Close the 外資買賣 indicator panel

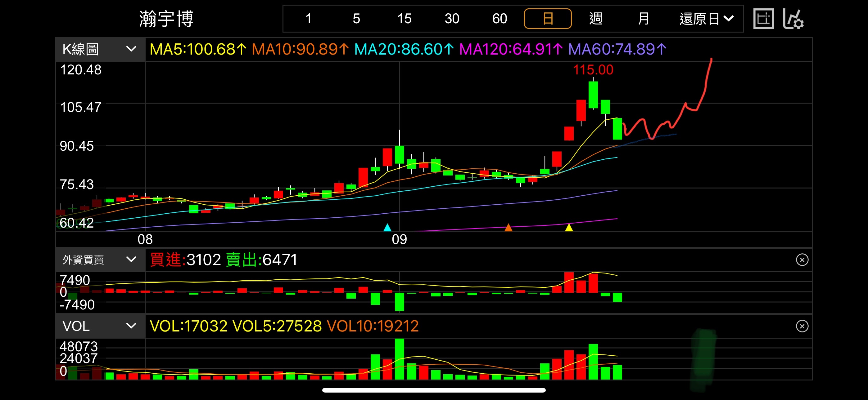[802, 260]
